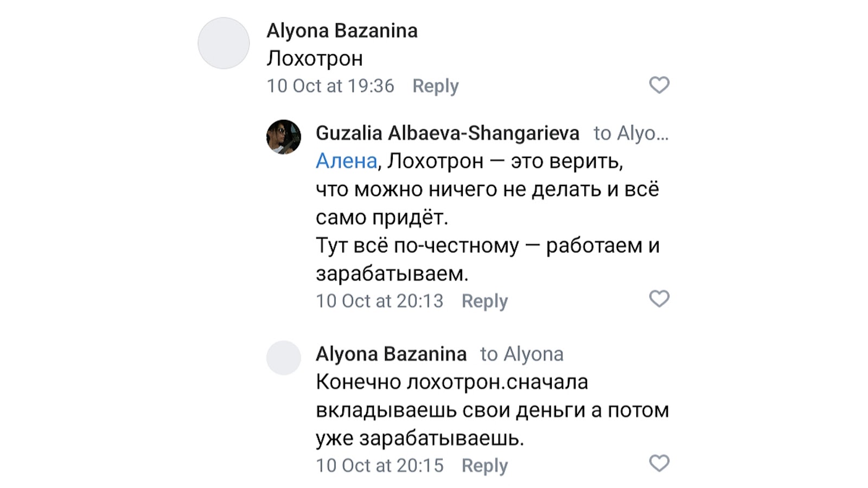868x488 pixels.
Task: Reply to the 19:36 comment
Action: point(435,86)
